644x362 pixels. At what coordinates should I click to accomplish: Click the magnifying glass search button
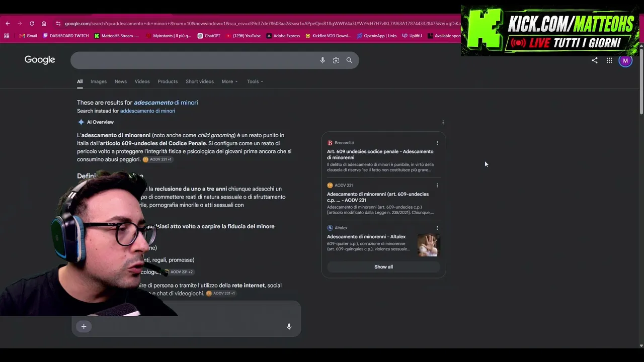tap(349, 60)
